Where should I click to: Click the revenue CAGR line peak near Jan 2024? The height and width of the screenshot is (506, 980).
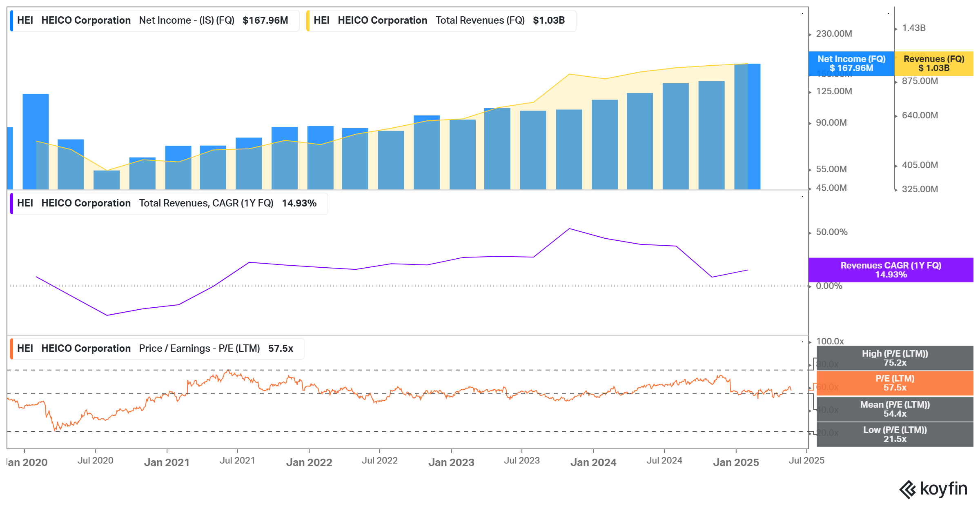point(569,229)
